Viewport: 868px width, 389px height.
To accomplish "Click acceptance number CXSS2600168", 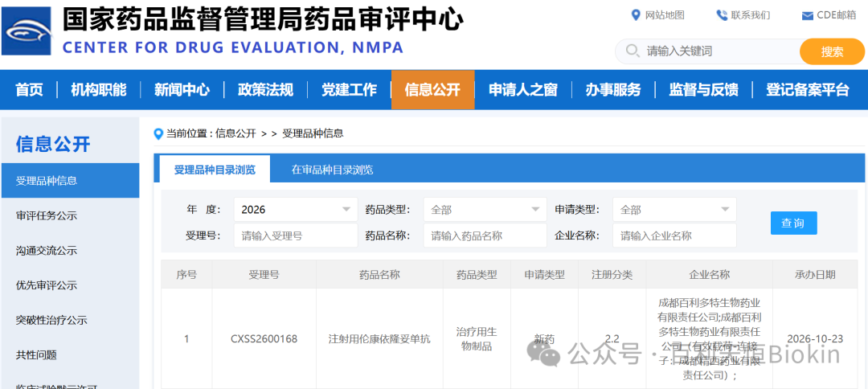I will click(264, 338).
